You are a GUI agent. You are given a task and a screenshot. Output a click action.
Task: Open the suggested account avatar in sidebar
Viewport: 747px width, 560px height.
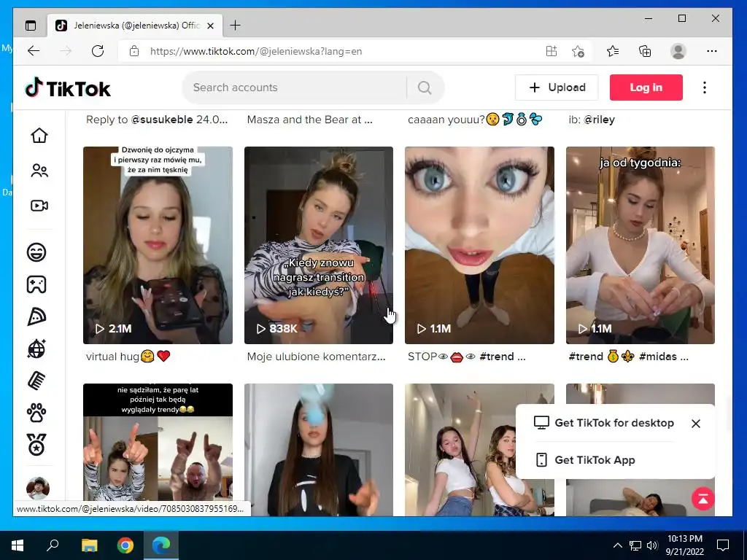click(x=38, y=488)
